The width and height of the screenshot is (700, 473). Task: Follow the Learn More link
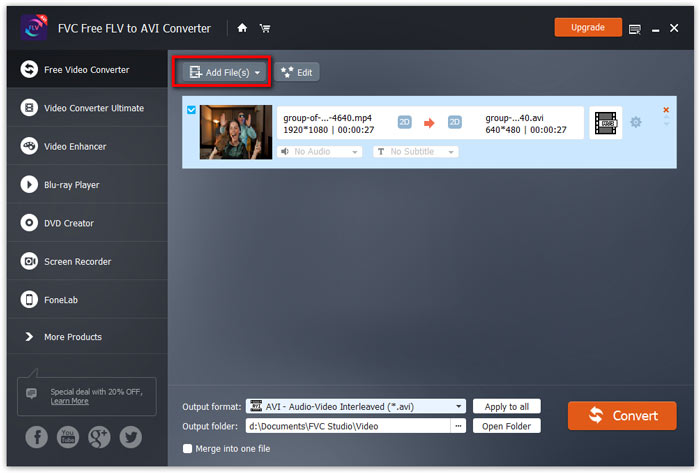point(69,401)
